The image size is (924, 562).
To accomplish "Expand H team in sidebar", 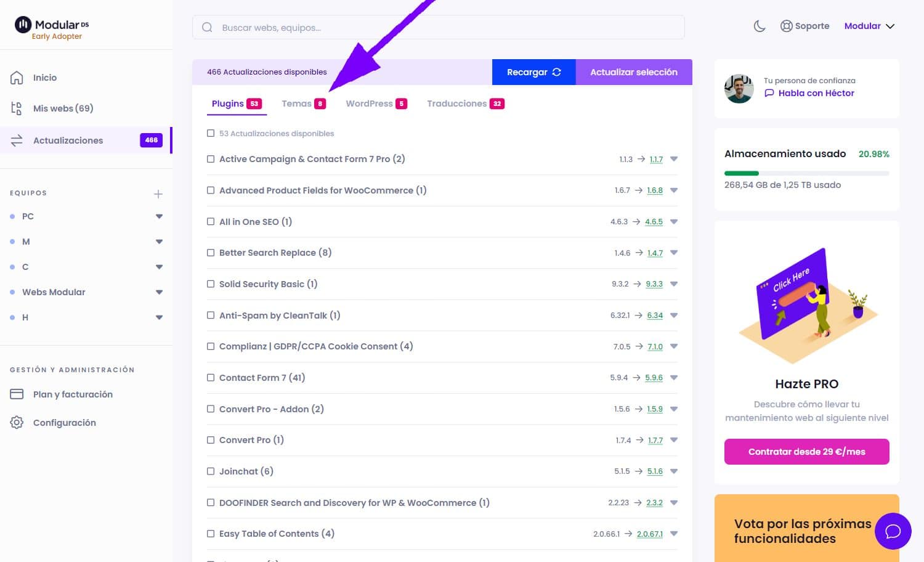I will (159, 317).
